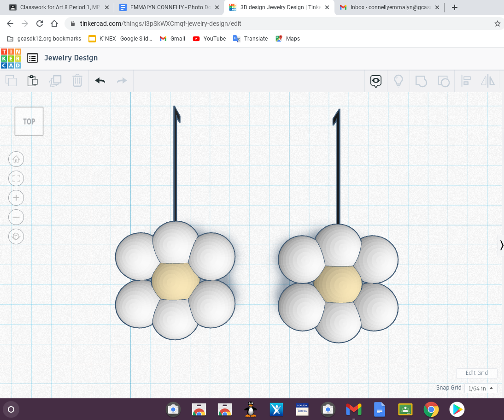Image resolution: width=504 pixels, height=420 pixels.
Task: Switch to the Gmail Inbox tab
Action: (x=388, y=7)
